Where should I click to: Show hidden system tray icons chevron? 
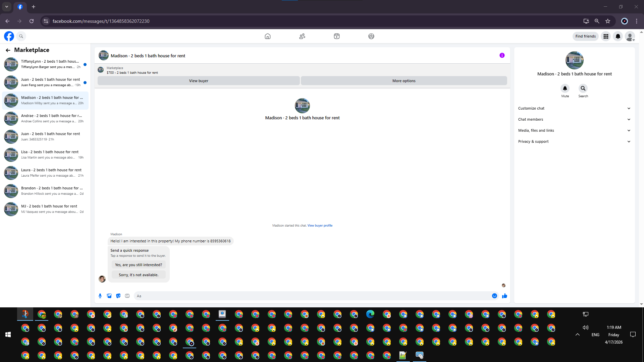(578, 335)
